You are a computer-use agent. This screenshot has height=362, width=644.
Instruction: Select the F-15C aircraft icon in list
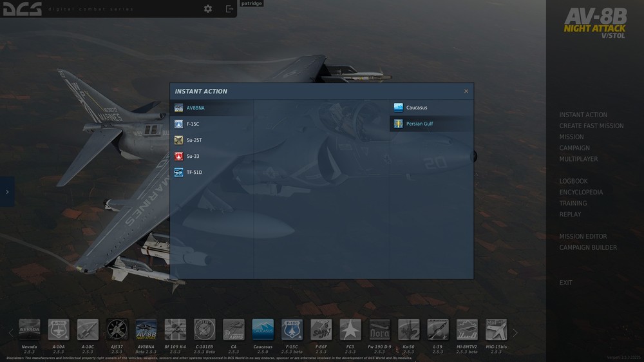click(178, 124)
